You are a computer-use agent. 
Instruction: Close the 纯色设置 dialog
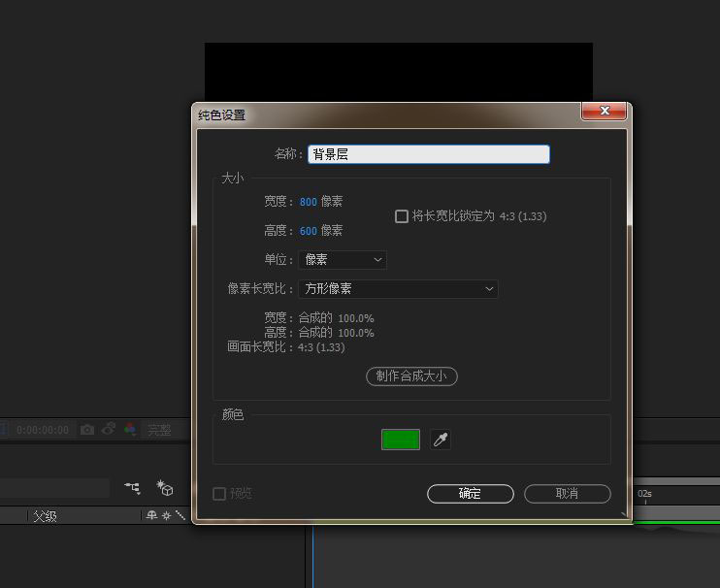pyautogui.click(x=604, y=111)
